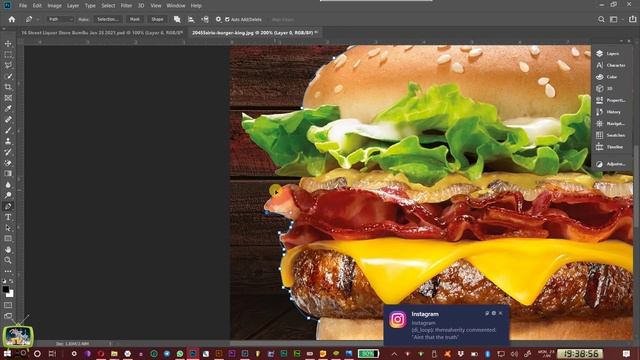Screen dimensions: 640x360
Task: Show hidden system tray icons
Action: tap(394, 353)
